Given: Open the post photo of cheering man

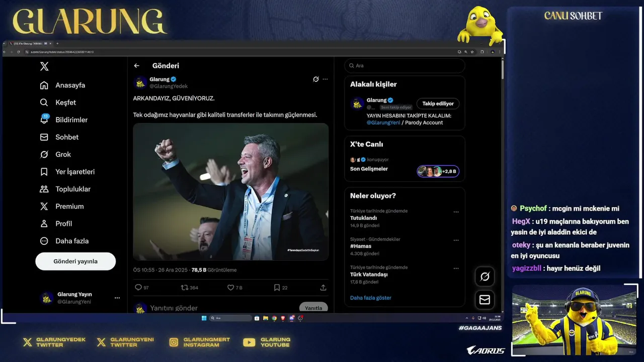Looking at the screenshot, I should point(230,192).
